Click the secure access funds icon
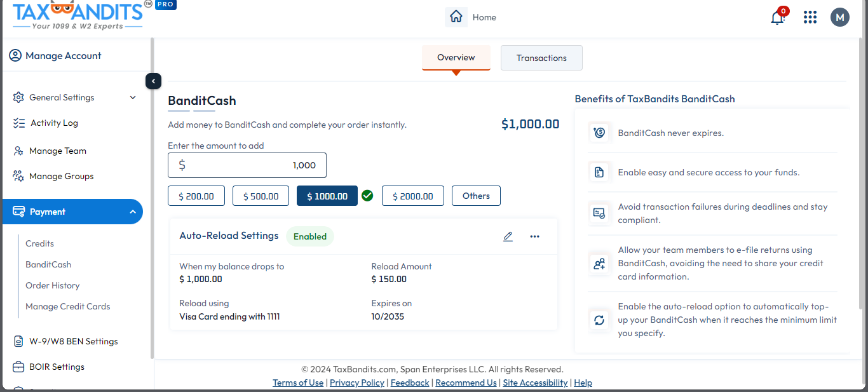The width and height of the screenshot is (868, 392). point(599,172)
